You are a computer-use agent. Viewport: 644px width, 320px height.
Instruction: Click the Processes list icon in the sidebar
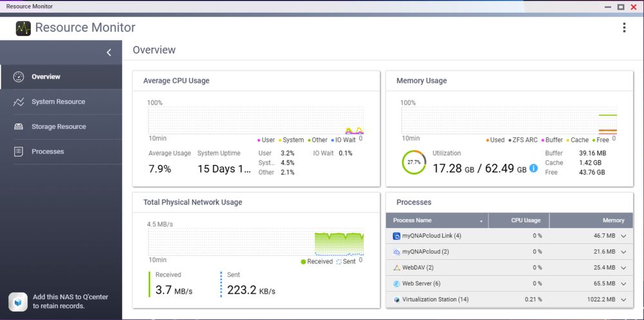point(19,152)
